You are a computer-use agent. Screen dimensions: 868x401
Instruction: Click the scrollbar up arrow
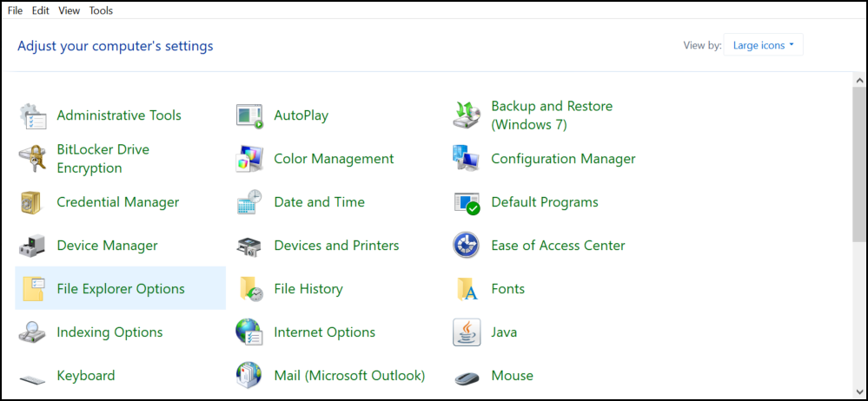[858, 79]
